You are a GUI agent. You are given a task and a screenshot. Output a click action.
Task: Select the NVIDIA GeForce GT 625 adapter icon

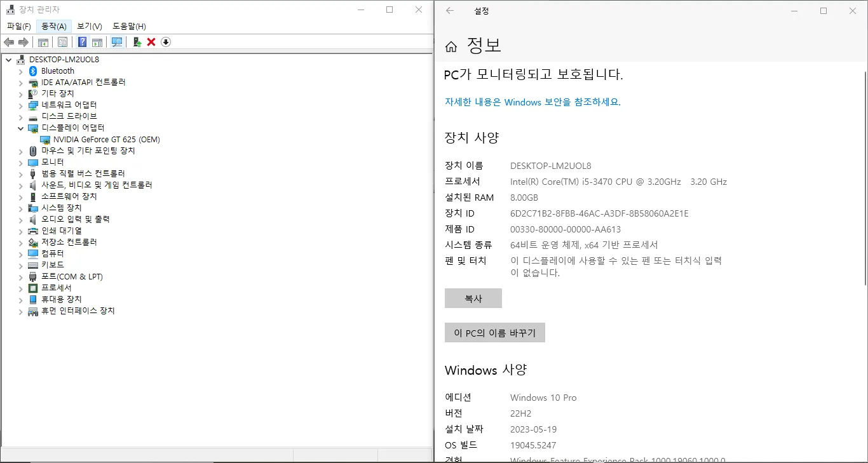coord(45,139)
